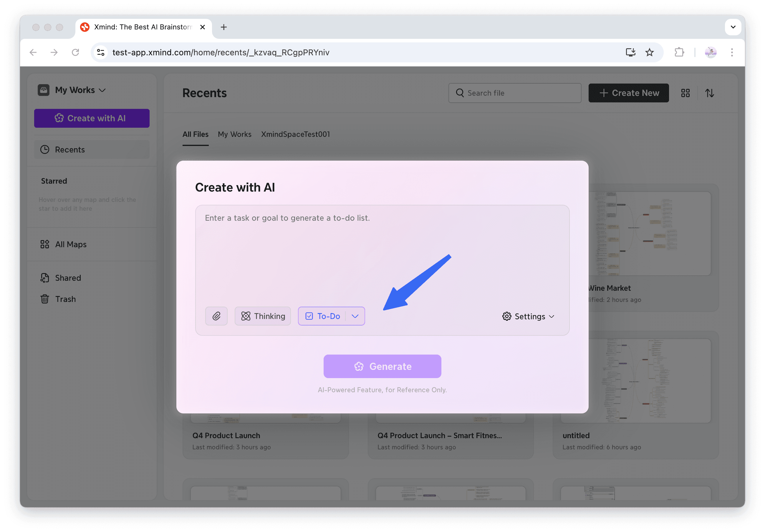Switch map layout with the grid view icon

(x=685, y=93)
